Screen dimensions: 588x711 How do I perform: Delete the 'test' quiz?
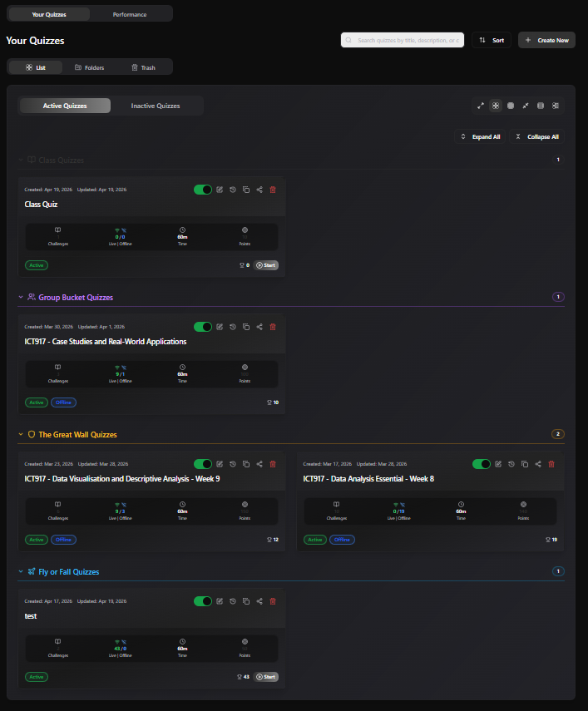coord(273,601)
